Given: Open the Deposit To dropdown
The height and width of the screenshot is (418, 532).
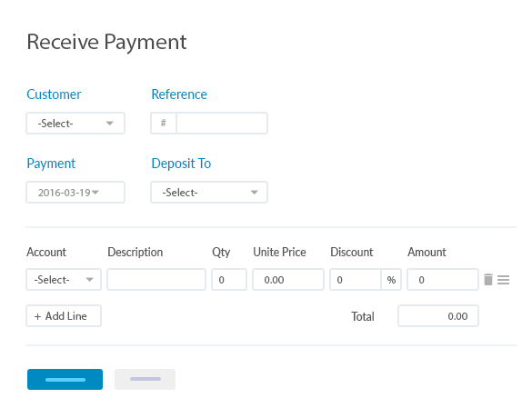Looking at the screenshot, I should pos(209,193).
